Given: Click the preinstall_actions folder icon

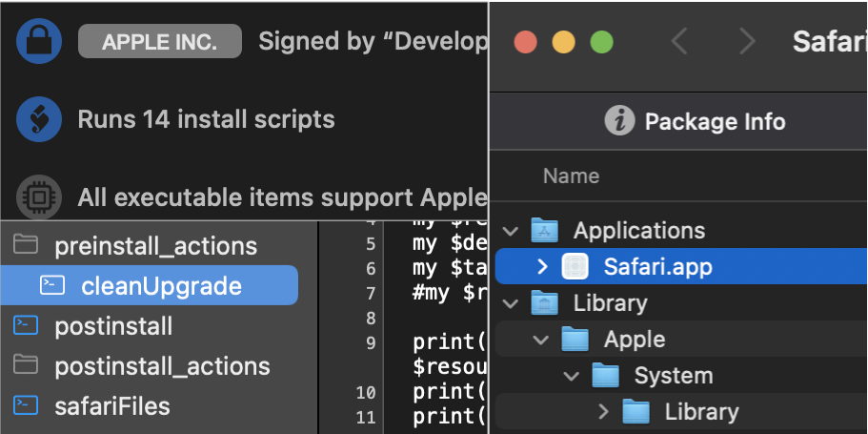Looking at the screenshot, I should coord(26,244).
